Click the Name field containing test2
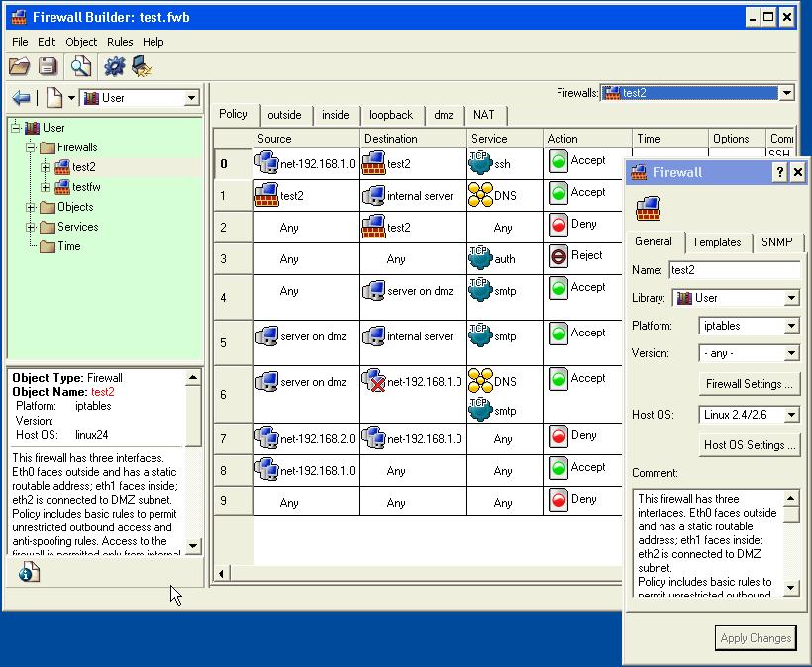The width and height of the screenshot is (812, 667). coord(734,270)
